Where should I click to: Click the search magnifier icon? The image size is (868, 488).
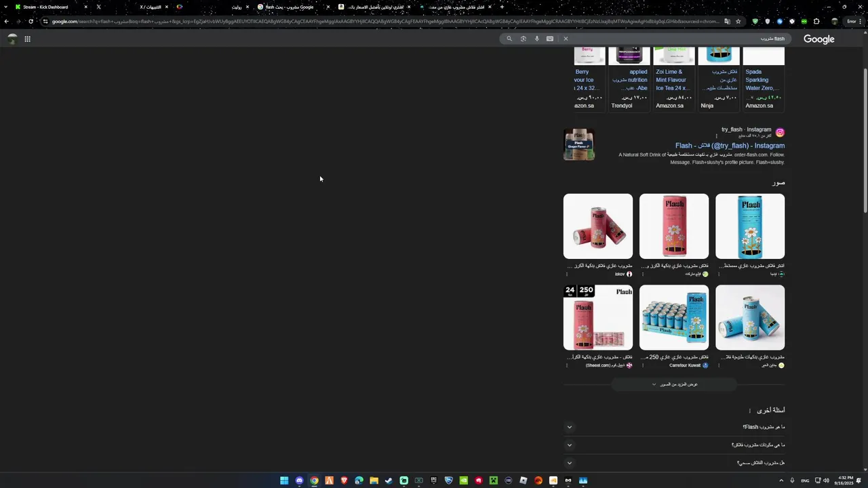[x=509, y=39]
